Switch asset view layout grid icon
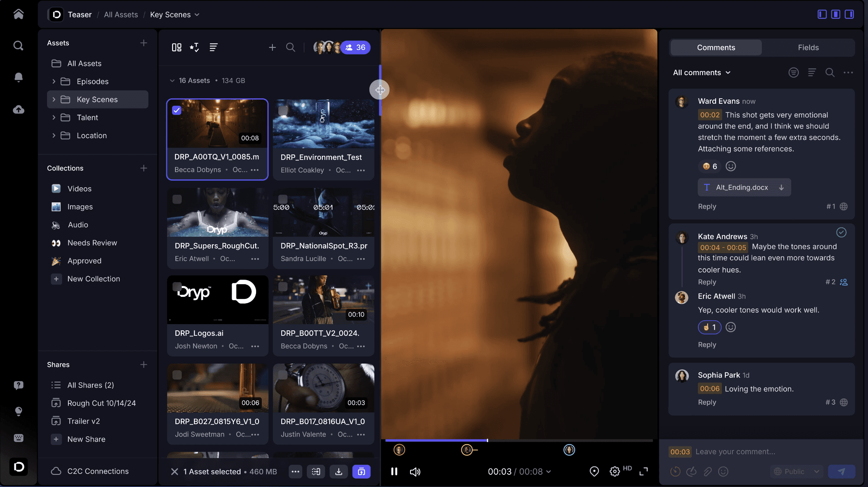The width and height of the screenshot is (868, 487). [177, 47]
